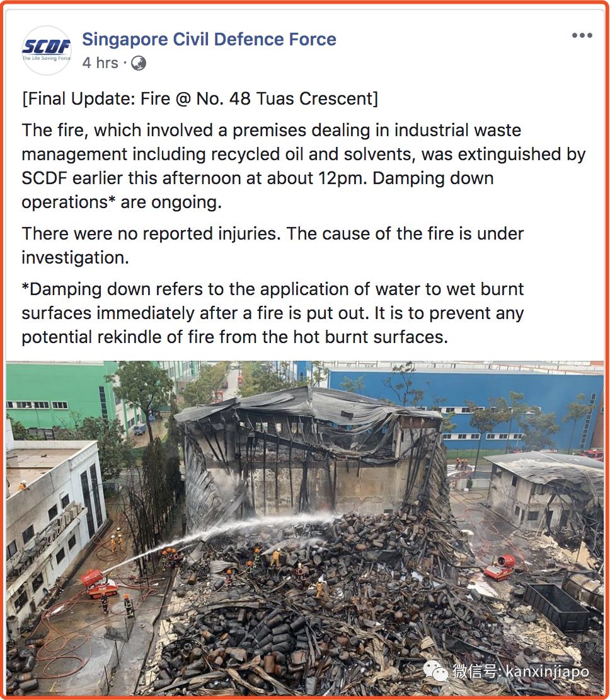Click the globe public audience icon
Screen dimensions: 610x700
tap(139, 64)
